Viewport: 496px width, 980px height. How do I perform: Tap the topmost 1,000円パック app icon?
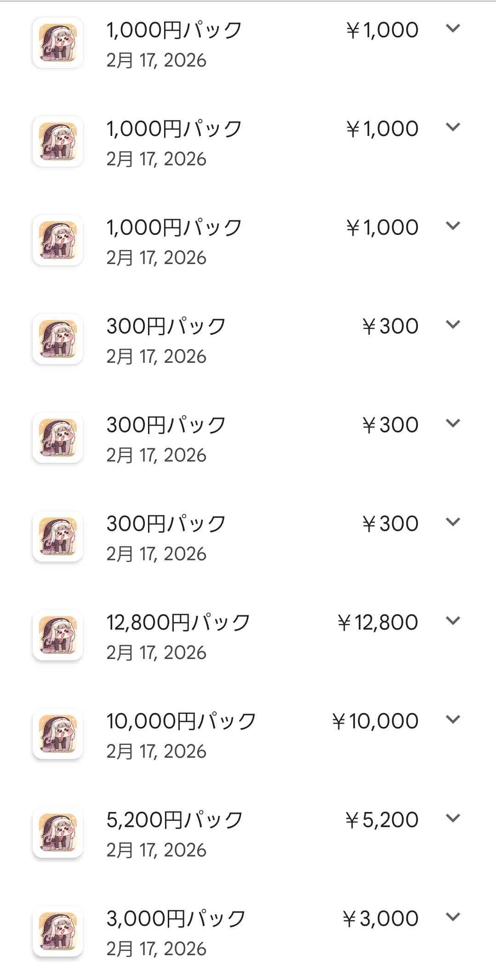[x=58, y=43]
